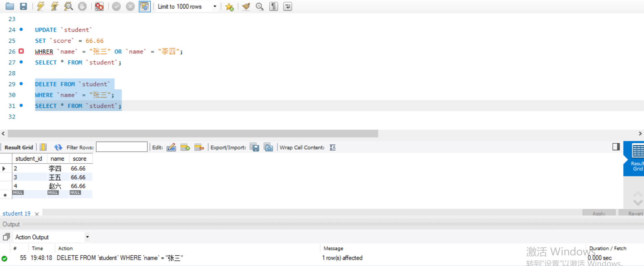Click the edit current row pencil icon

(171, 147)
